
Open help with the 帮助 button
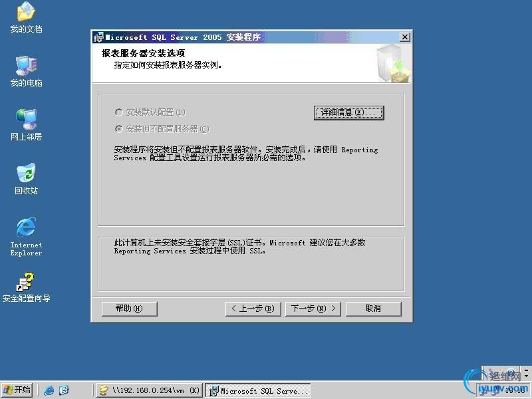(x=129, y=309)
